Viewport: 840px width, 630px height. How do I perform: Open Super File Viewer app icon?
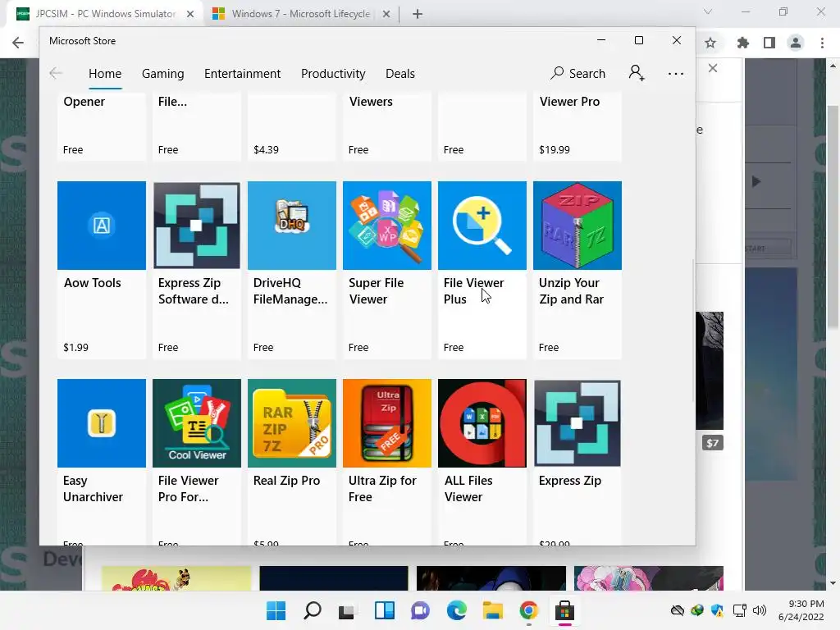(387, 225)
